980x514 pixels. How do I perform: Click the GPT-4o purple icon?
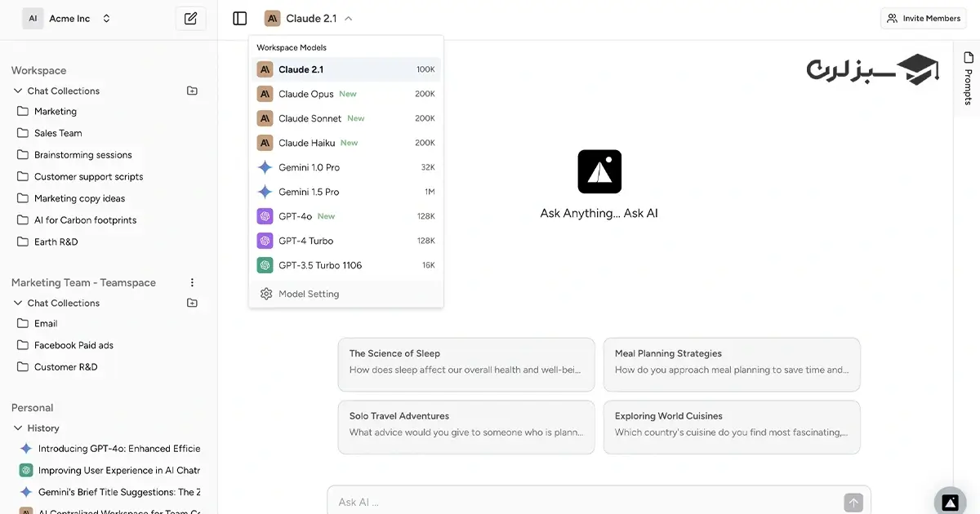(x=265, y=216)
